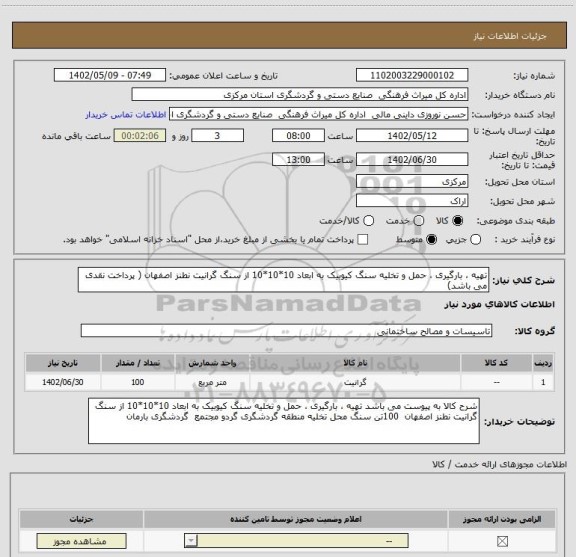Open the license status dropdown
Image resolution: width=576 pixels, height=557 pixels.
pos(296,541)
